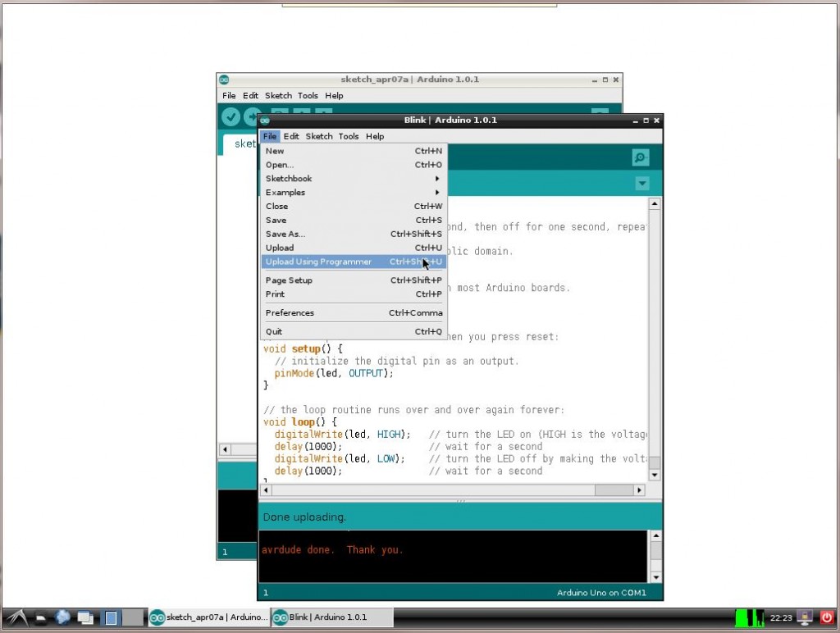Click the show desktop windows icon on taskbar
Screen dimensions: 840x633
point(85,618)
